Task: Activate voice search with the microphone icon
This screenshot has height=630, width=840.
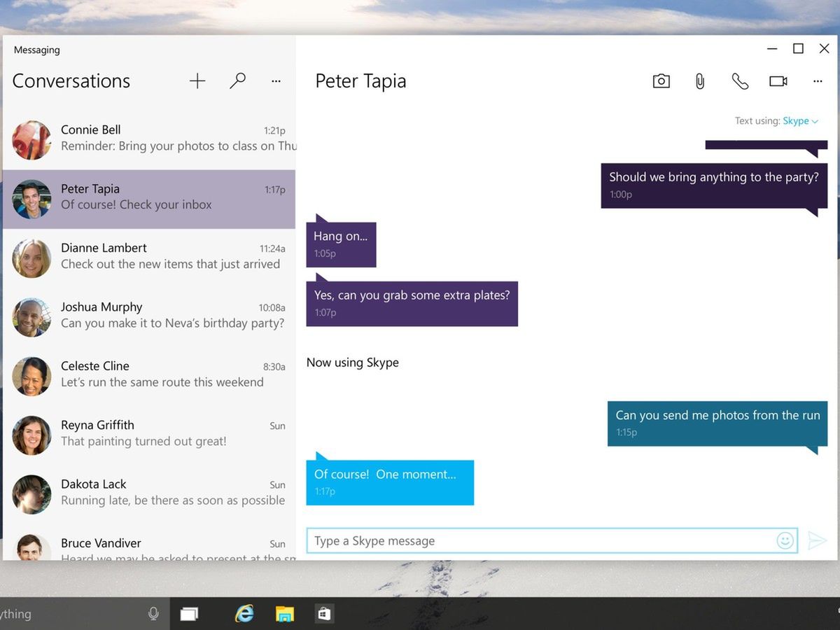Action: pyautogui.click(x=153, y=613)
